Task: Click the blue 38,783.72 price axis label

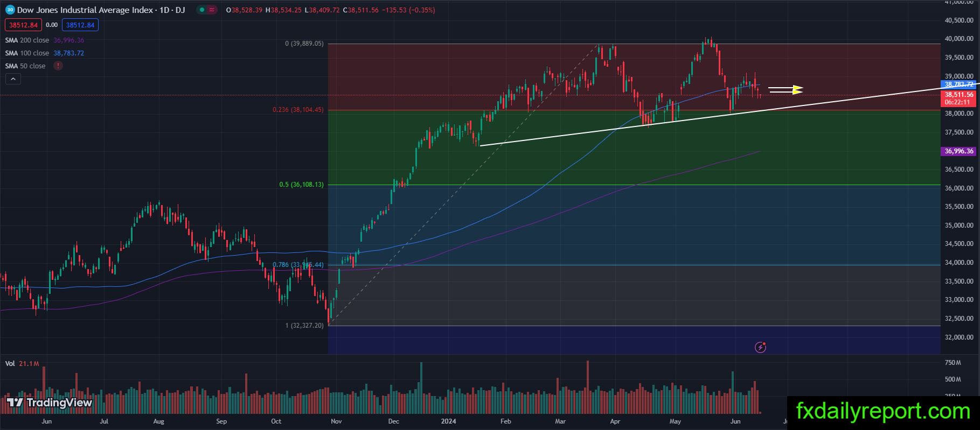Action: [x=959, y=84]
